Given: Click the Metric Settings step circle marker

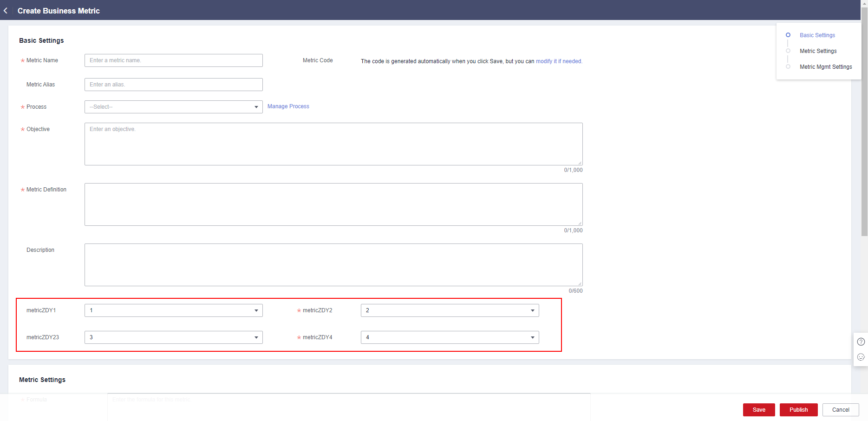Looking at the screenshot, I should [788, 51].
